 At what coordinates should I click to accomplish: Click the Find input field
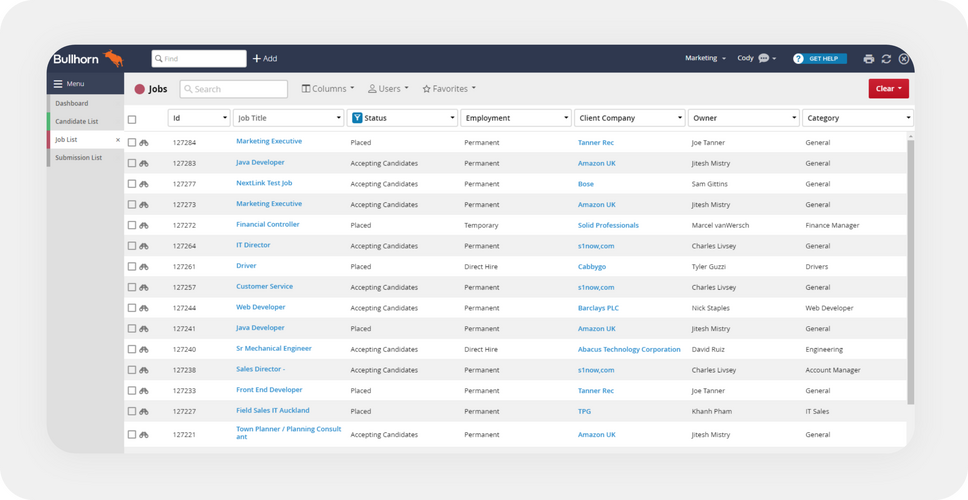pos(199,59)
